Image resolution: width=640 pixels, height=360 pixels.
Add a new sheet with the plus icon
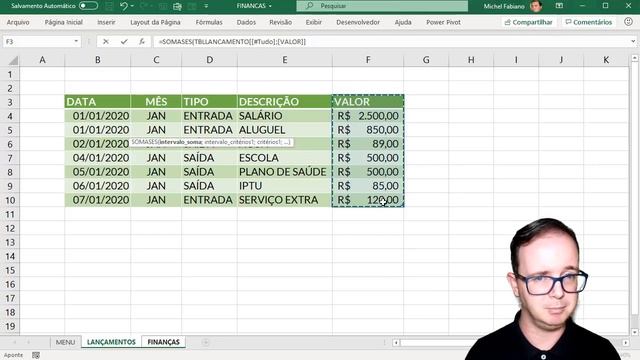tap(205, 342)
